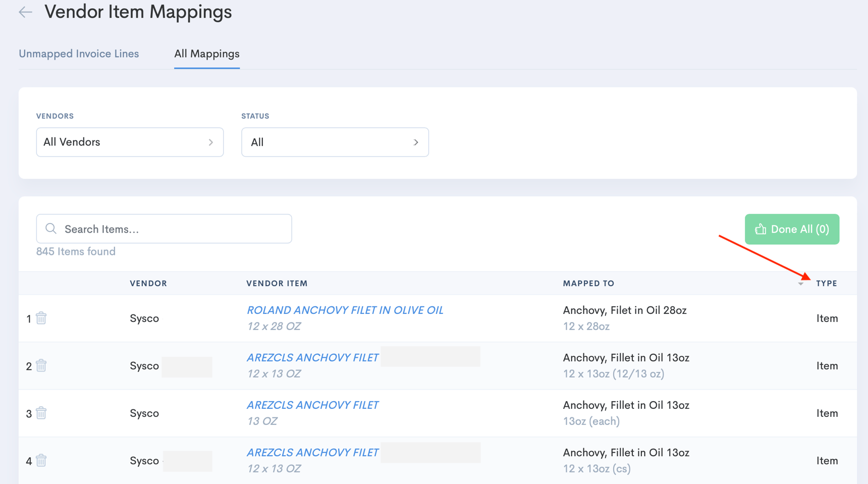Screen dimensions: 868x484
Task: Delete mapping row 1 with trash icon
Action: tap(41, 318)
